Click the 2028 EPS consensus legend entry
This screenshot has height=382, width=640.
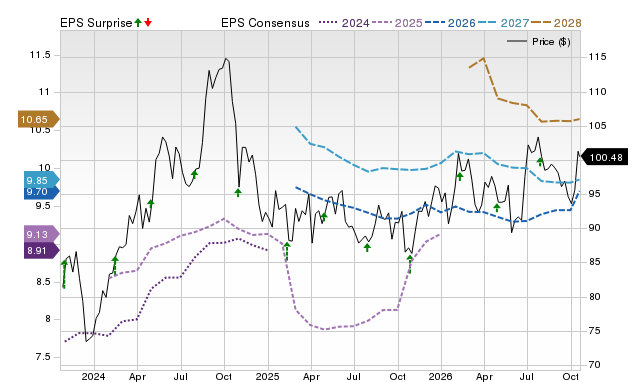coord(556,23)
